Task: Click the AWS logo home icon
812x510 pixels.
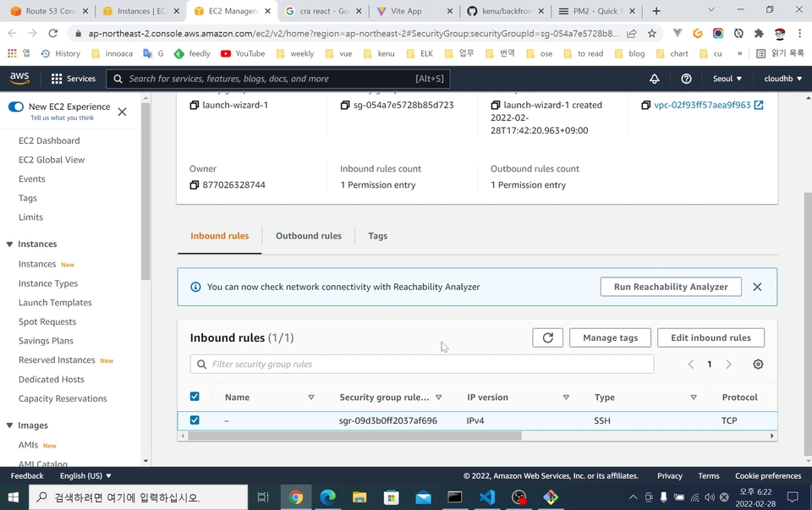Action: click(x=19, y=78)
